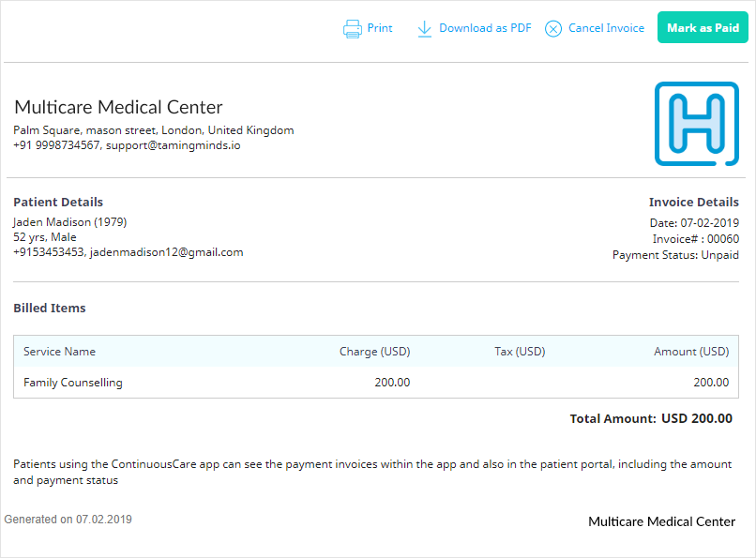756x558 pixels.
Task: Click the Multicare Medical Center heading
Action: (x=118, y=107)
